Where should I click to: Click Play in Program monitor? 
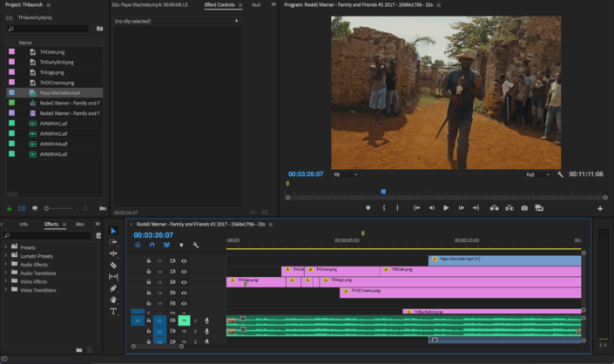click(446, 208)
